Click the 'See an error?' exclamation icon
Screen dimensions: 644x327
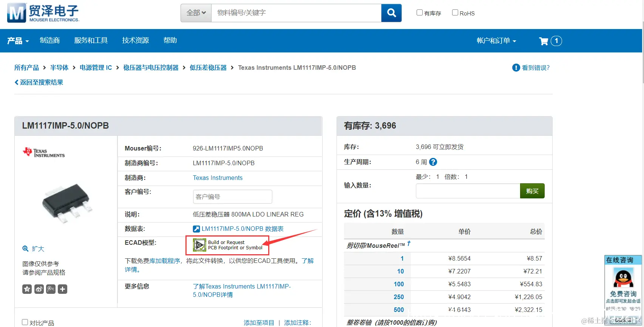[516, 68]
